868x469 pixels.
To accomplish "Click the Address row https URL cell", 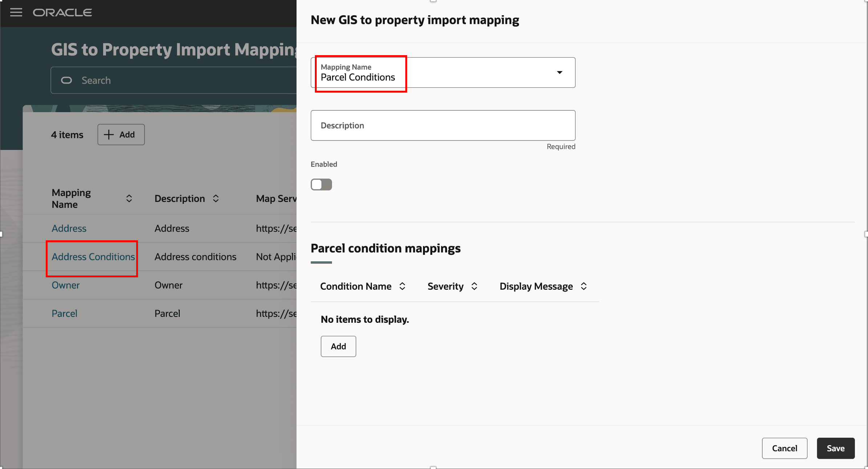I will click(276, 228).
